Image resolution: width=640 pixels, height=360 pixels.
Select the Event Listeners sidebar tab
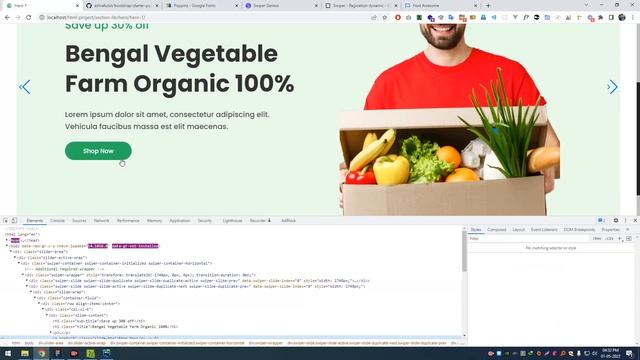point(544,230)
